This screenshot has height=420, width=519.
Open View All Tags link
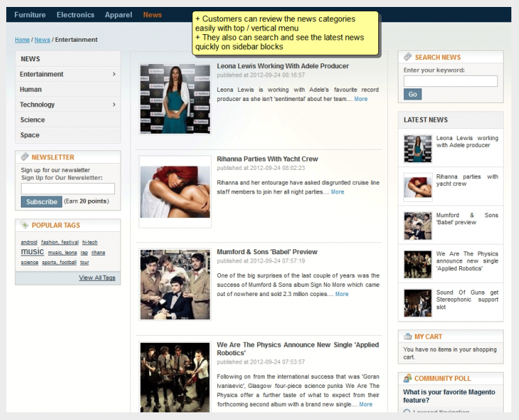pyautogui.click(x=97, y=278)
